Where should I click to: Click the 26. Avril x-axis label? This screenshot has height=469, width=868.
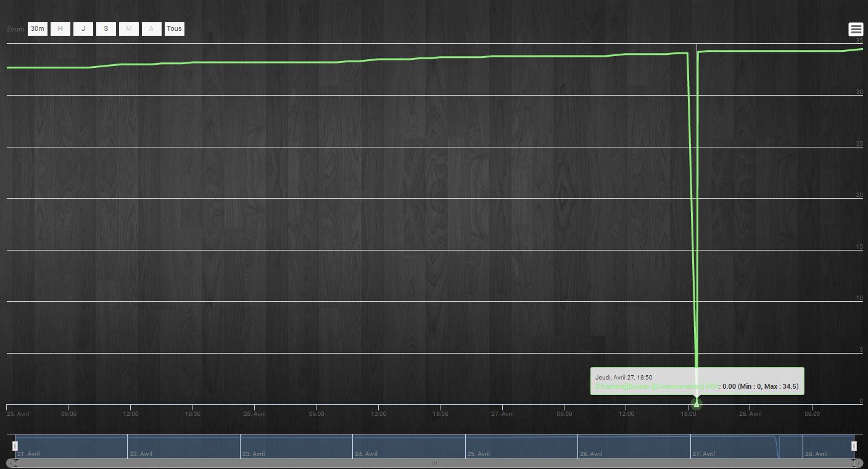tap(254, 414)
